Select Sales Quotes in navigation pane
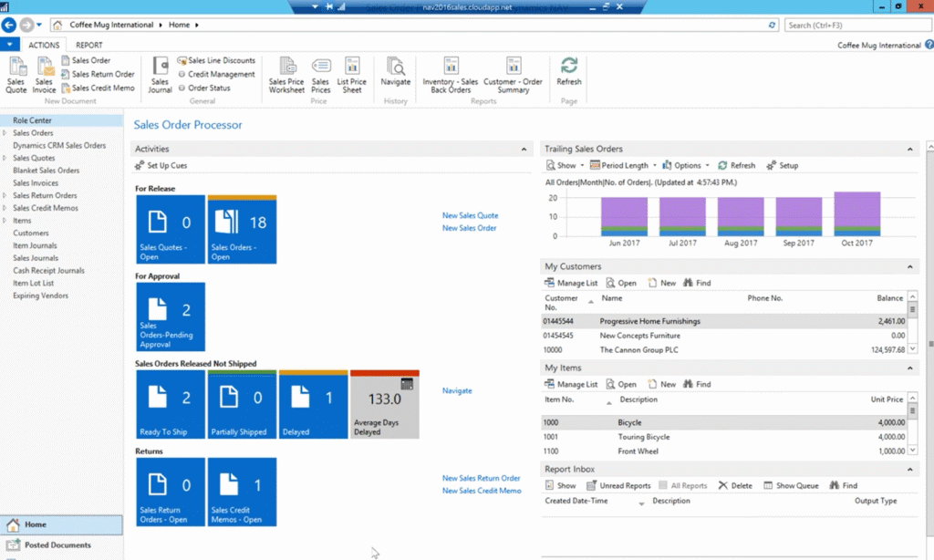The image size is (934, 560). click(34, 158)
